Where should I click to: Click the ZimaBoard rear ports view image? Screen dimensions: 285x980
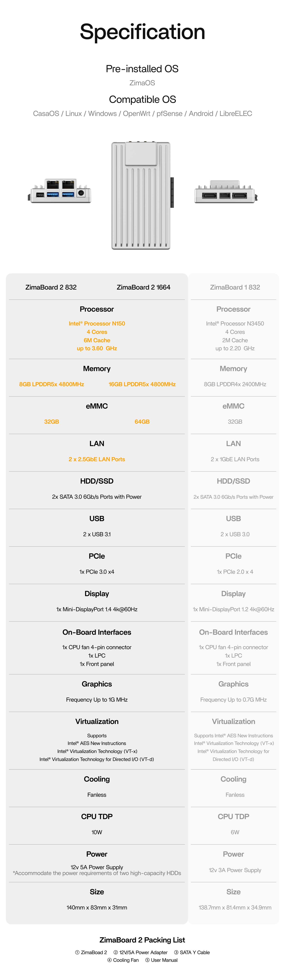click(x=61, y=191)
